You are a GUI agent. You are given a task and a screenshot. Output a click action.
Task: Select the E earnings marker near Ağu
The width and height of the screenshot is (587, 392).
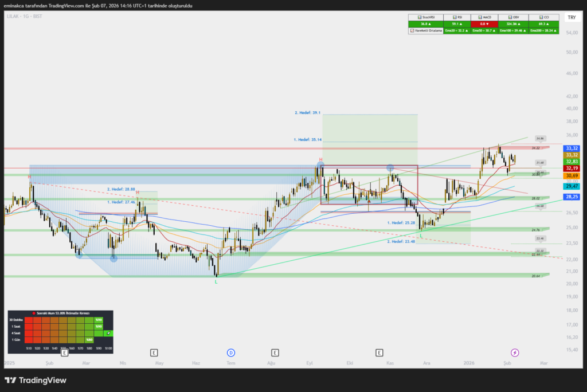click(275, 352)
